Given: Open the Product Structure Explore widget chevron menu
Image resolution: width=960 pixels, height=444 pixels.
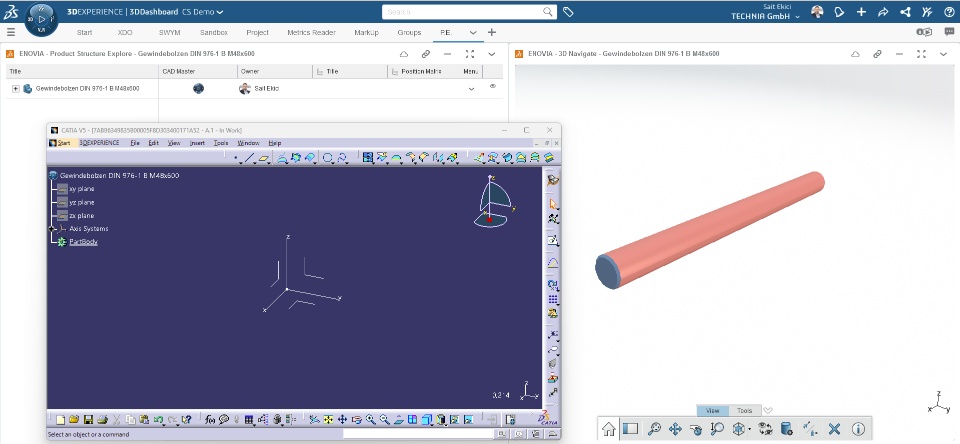Looking at the screenshot, I should [x=492, y=54].
